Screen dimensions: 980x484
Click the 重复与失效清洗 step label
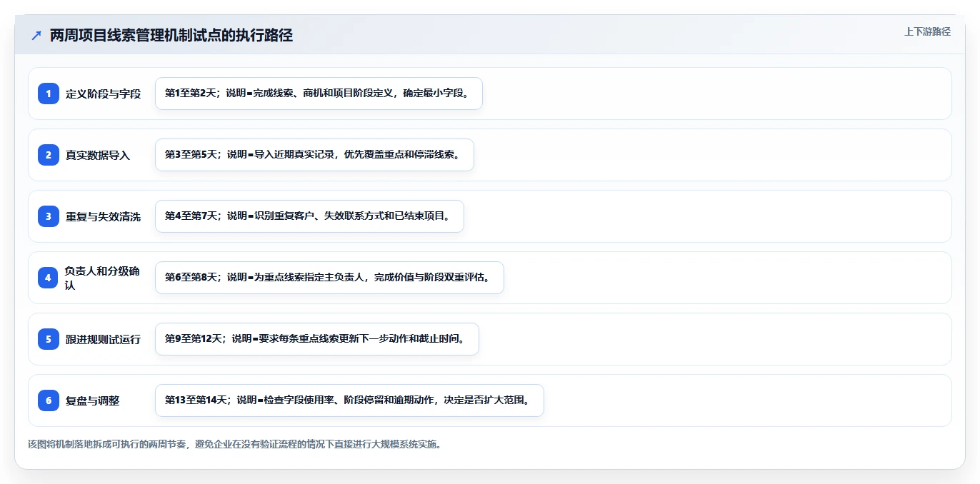pos(103,216)
